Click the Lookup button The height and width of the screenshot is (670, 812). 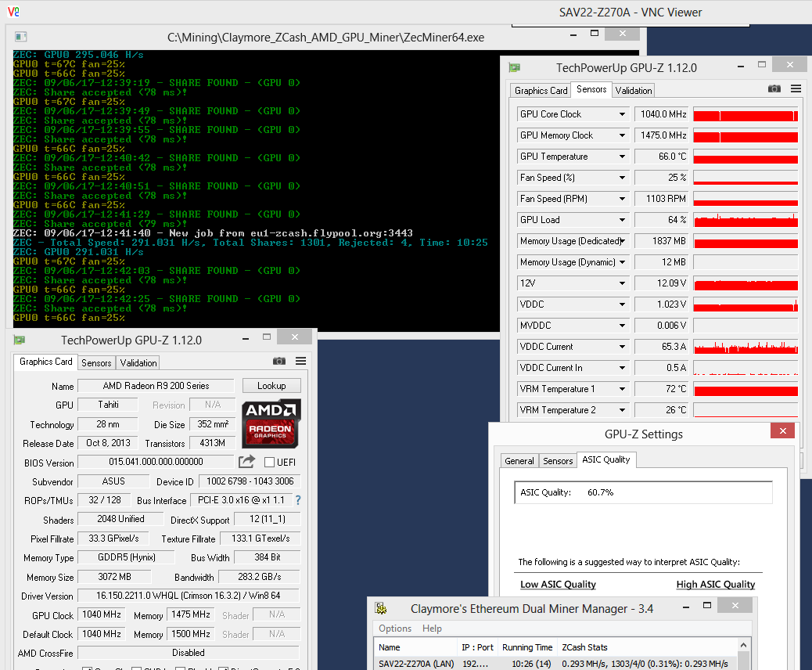coord(271,386)
